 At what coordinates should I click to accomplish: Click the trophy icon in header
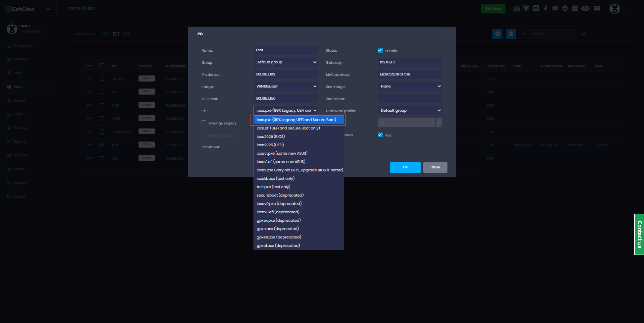526,8
